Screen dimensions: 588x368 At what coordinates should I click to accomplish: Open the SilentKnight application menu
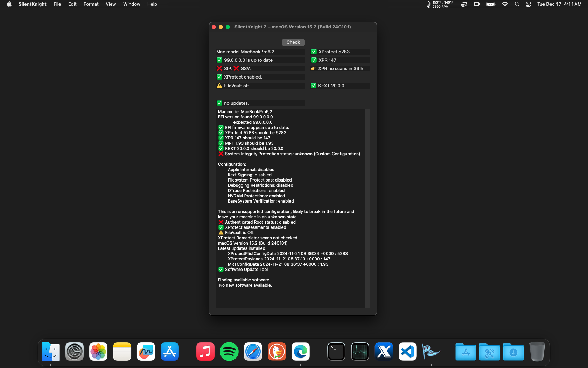click(32, 4)
